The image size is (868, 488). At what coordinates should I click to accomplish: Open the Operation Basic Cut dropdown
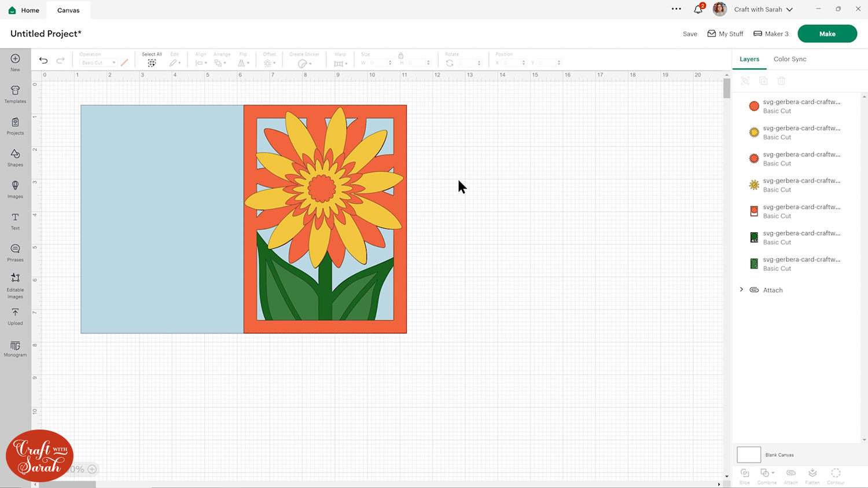click(98, 63)
